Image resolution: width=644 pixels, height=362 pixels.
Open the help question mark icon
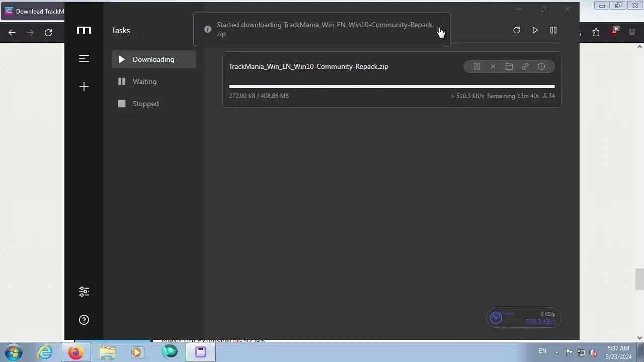click(84, 320)
